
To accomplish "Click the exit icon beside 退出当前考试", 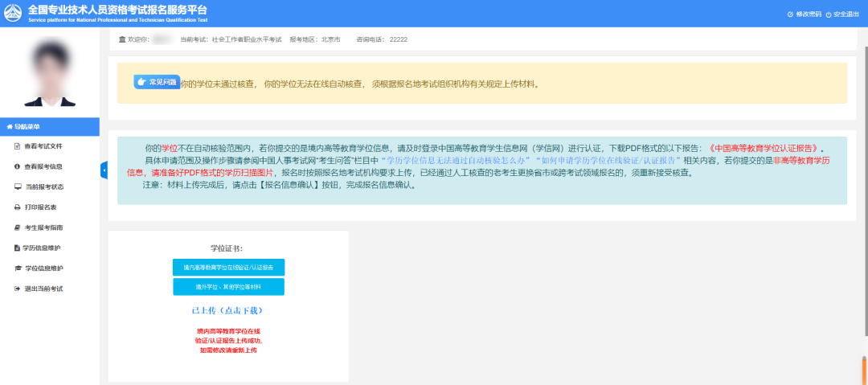I will [x=18, y=289].
